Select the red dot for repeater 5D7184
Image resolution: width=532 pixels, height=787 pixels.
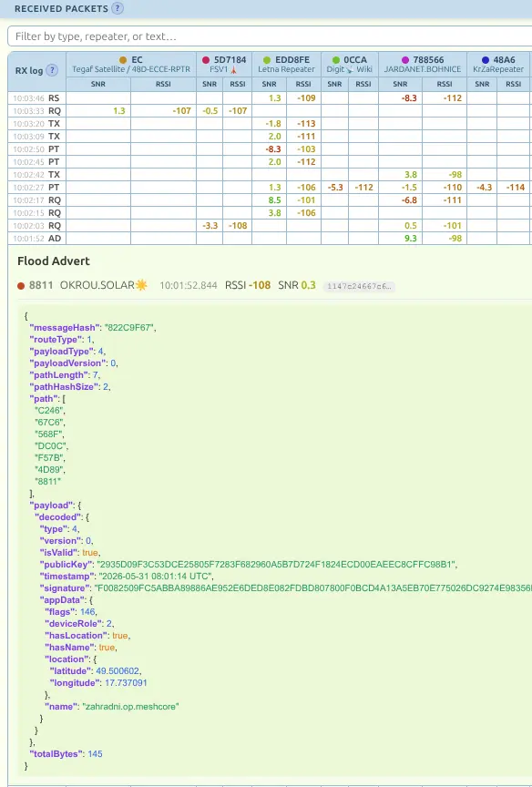point(206,60)
